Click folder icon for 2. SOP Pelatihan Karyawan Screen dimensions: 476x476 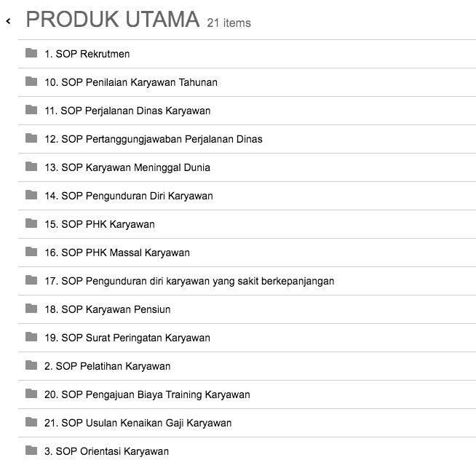[31, 365]
